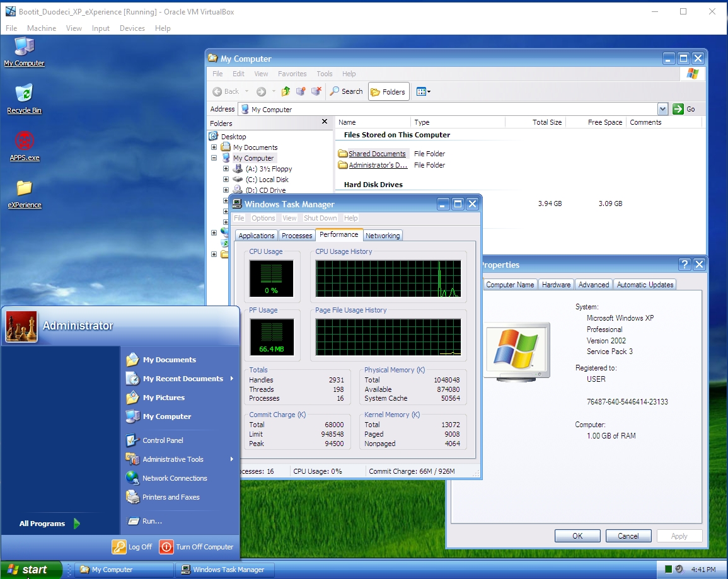Open My Recent Documents in Start menu
Screen dimensions: 728x579
point(180,379)
